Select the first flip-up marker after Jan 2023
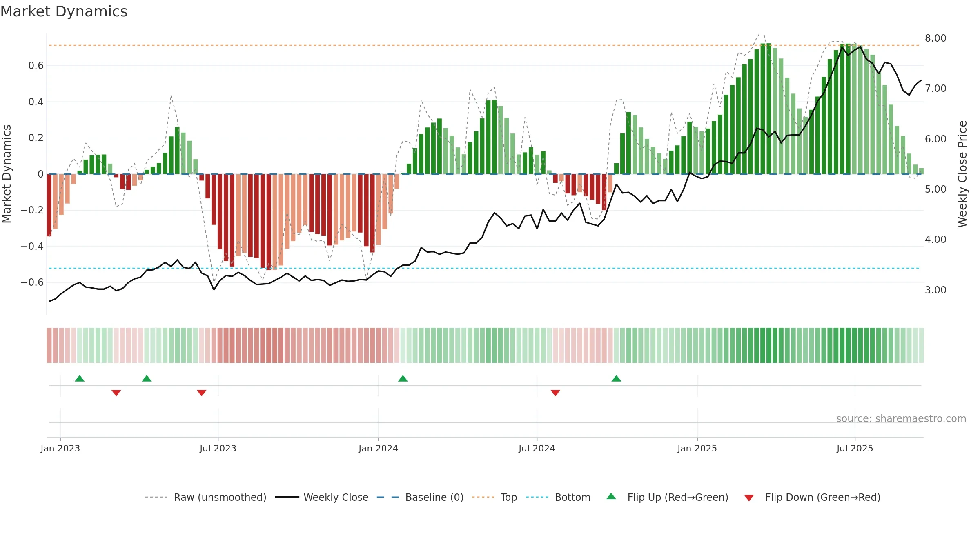Image resolution: width=980 pixels, height=551 pixels. coord(80,378)
